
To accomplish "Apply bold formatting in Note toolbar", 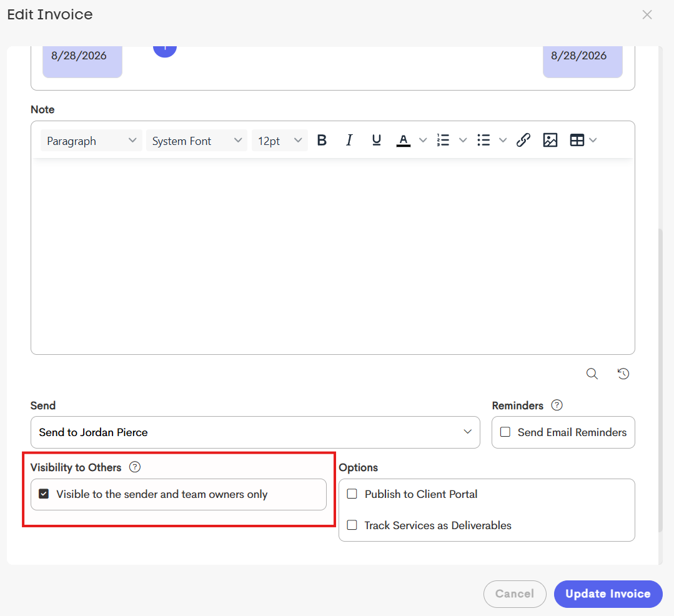I will click(322, 140).
